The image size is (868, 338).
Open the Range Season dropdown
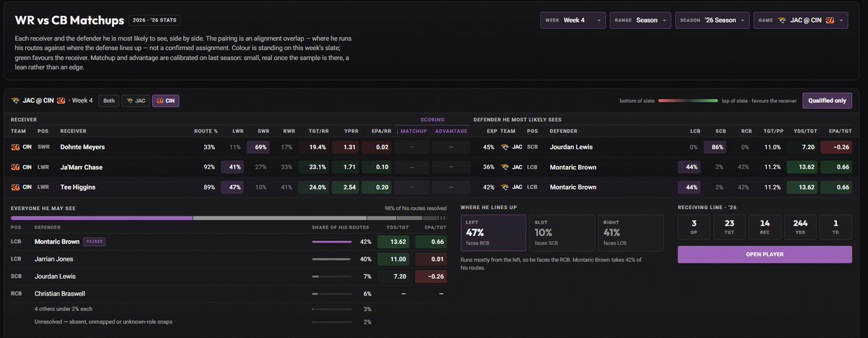click(x=640, y=20)
